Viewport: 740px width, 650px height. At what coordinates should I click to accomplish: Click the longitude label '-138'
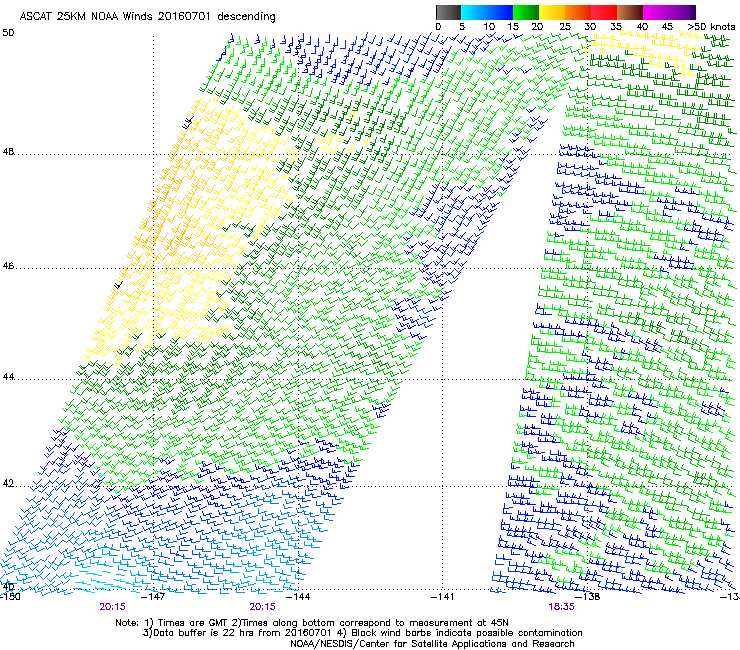pyautogui.click(x=588, y=597)
